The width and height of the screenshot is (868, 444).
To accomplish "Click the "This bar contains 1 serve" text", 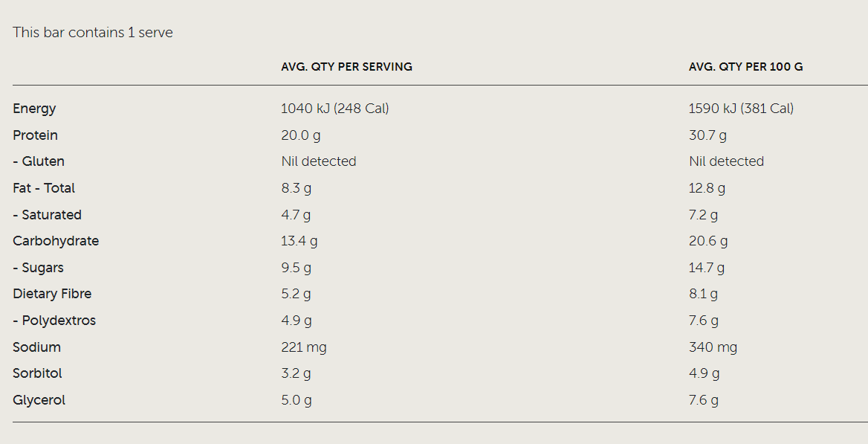I will tap(93, 33).
